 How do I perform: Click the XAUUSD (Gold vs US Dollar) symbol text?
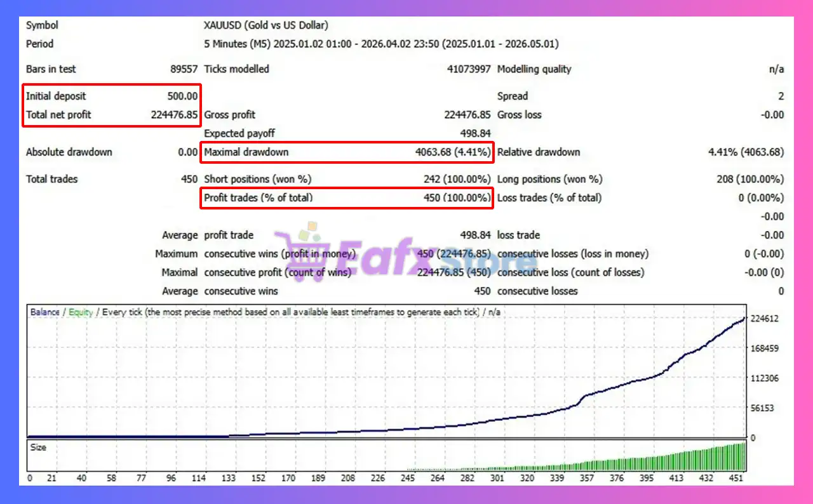pos(266,25)
